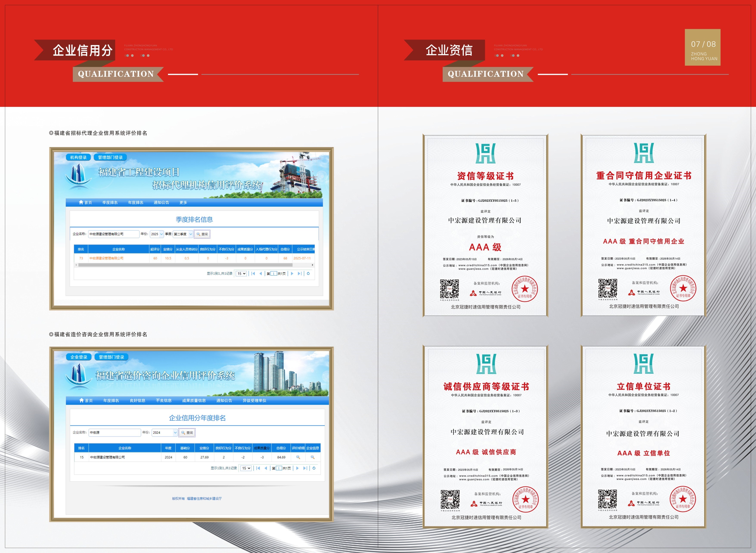Open 企业信息 magnifier for 中宏源建设管理有限公司

tap(312, 457)
